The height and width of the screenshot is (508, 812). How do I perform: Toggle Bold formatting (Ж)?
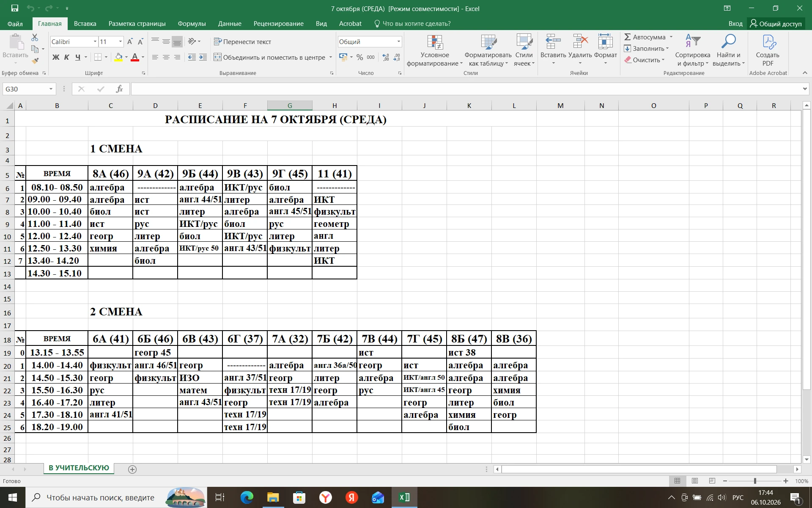click(x=56, y=57)
